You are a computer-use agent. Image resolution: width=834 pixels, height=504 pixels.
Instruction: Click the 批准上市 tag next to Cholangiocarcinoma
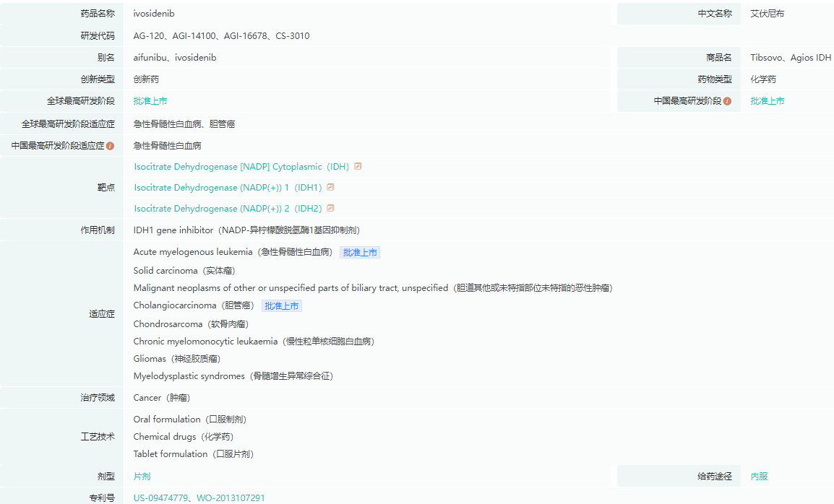(281, 305)
